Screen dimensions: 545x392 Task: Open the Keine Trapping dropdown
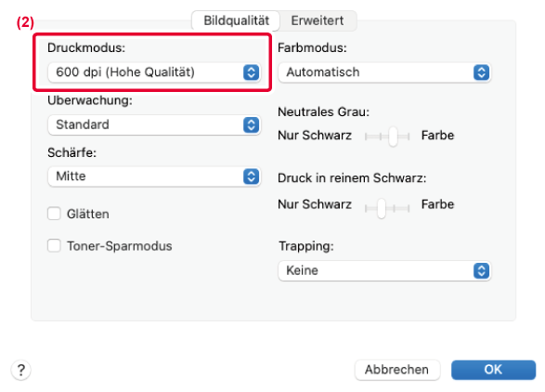point(384,270)
